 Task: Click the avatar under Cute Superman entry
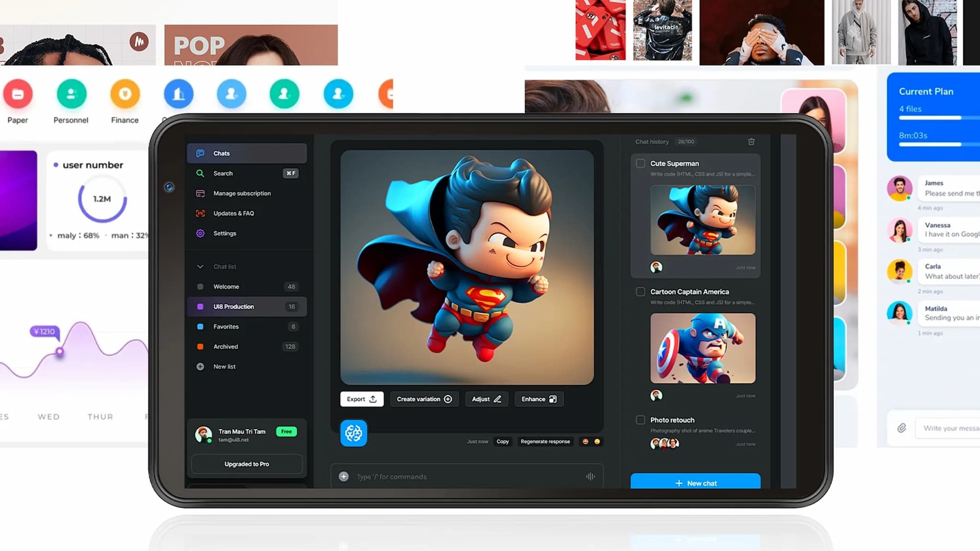(656, 267)
